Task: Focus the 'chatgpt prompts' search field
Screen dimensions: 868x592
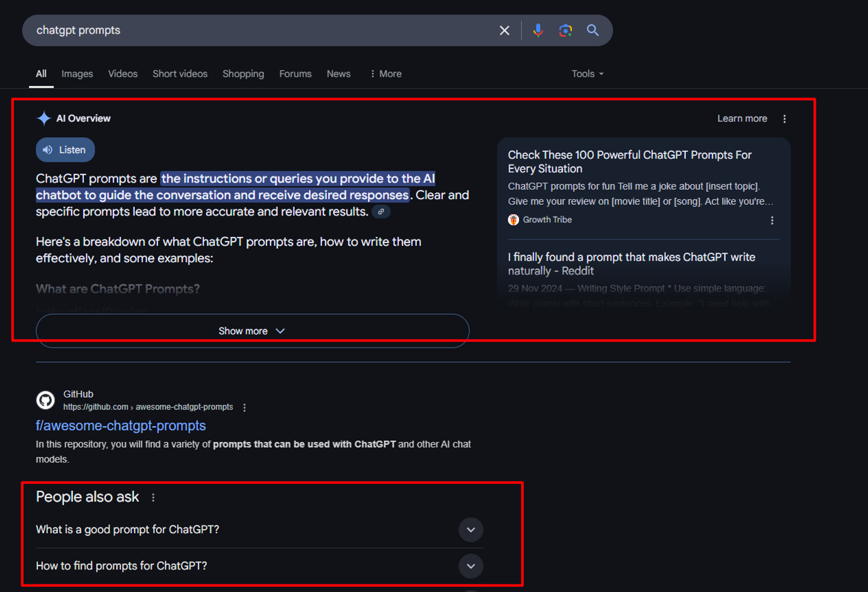Action: click(x=262, y=30)
